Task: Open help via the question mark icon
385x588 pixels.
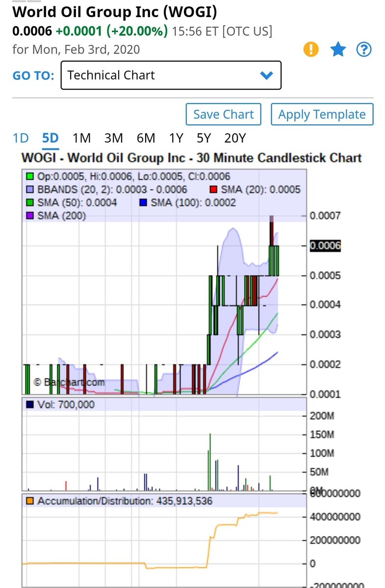Action: pyautogui.click(x=364, y=49)
